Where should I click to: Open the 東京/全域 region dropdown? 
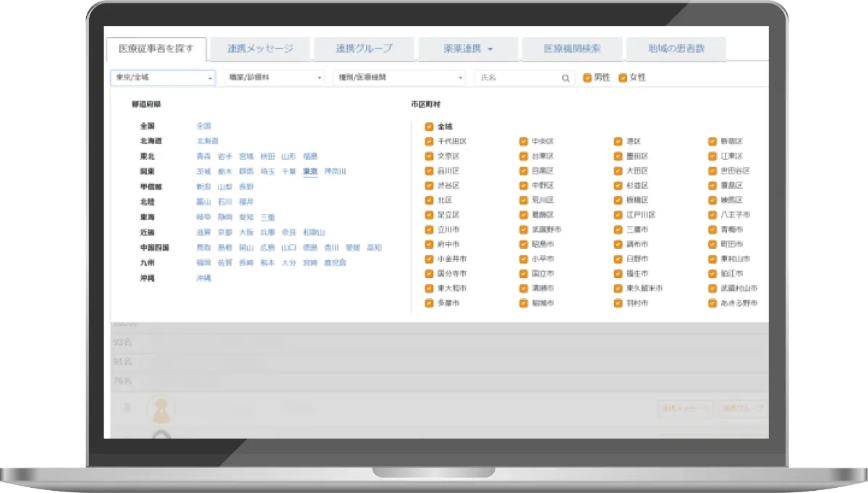[163, 77]
